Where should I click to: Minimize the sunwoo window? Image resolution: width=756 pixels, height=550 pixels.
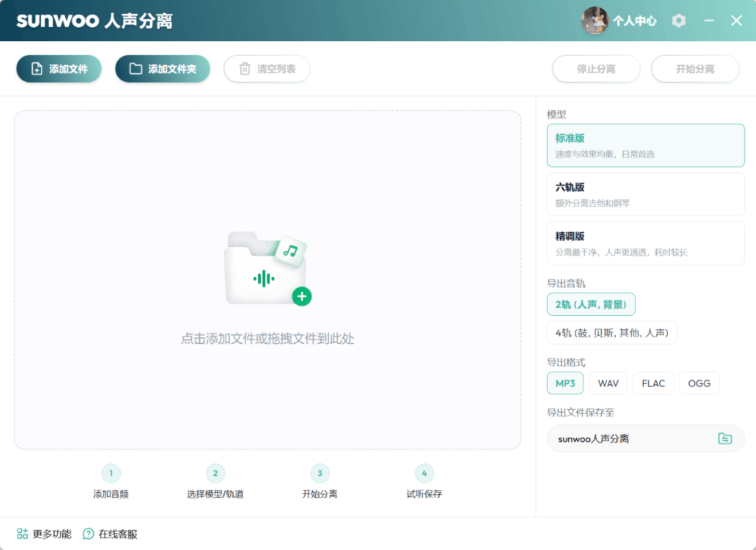tap(709, 21)
